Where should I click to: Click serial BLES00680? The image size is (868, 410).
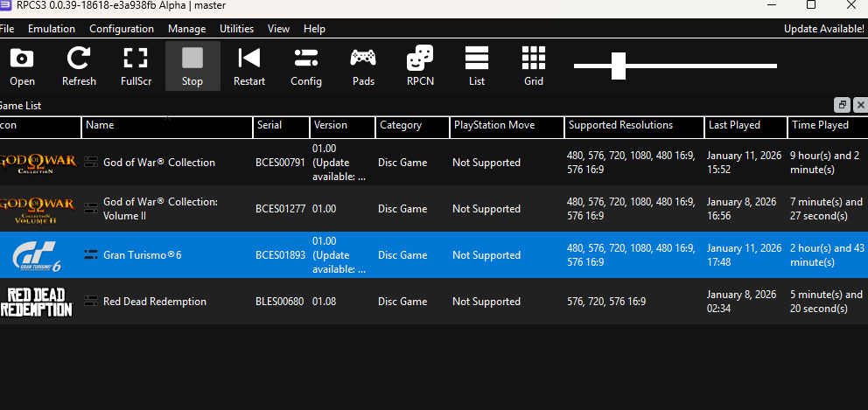click(x=279, y=302)
